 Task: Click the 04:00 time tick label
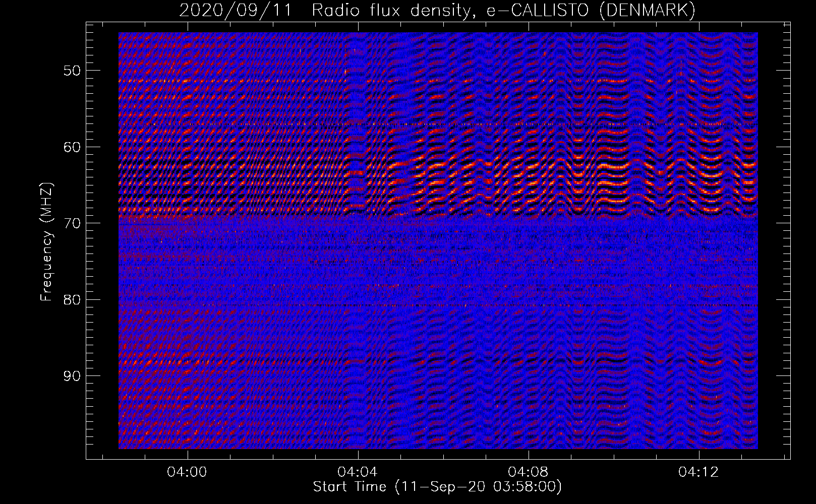point(187,472)
